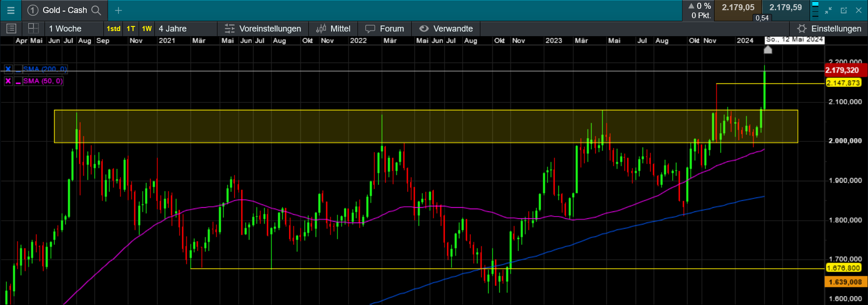Pop out chart into separate window

point(844,10)
